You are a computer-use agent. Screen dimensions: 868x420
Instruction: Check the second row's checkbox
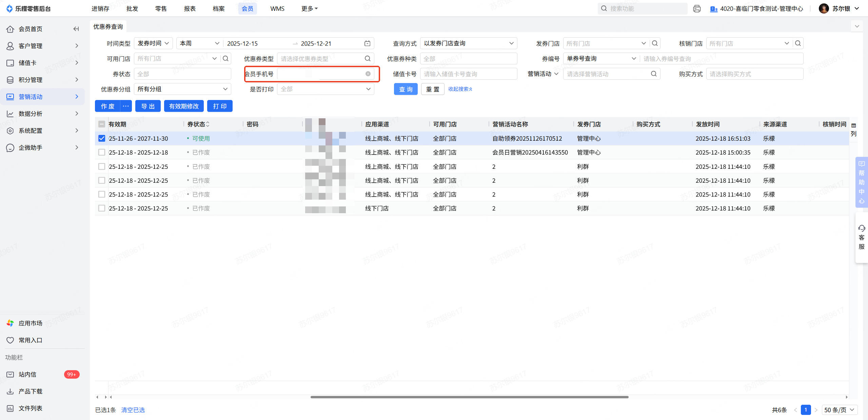point(102,153)
